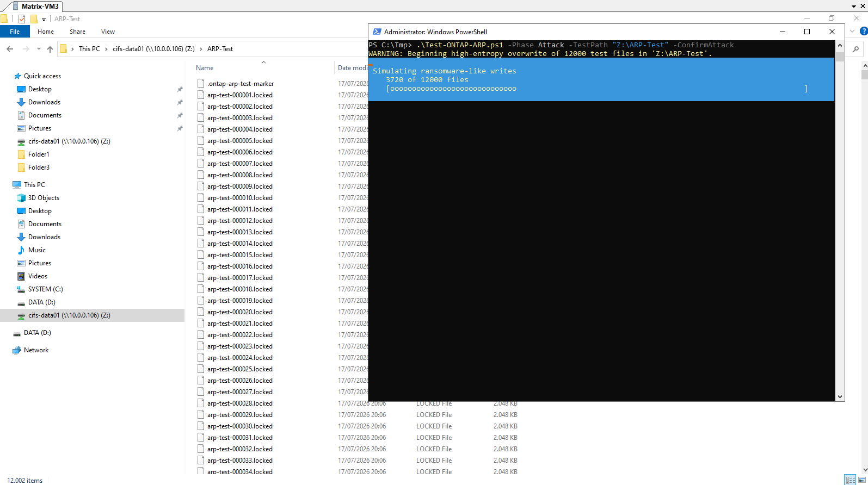Select This PC in the address breadcrumb
The image size is (868, 485).
89,49
